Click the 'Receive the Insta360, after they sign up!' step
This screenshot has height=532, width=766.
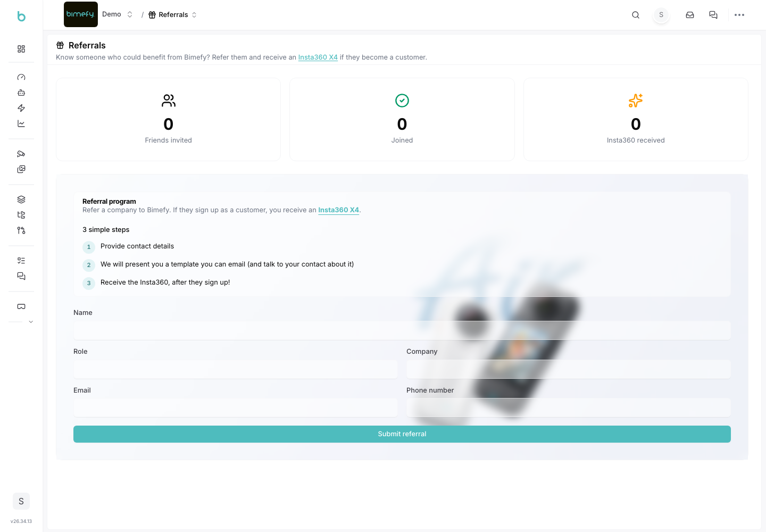tap(165, 282)
